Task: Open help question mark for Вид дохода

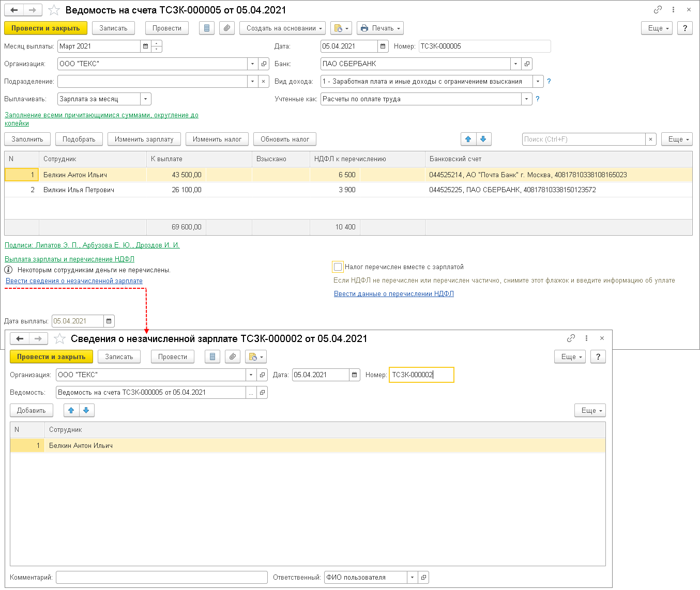Action: [549, 81]
